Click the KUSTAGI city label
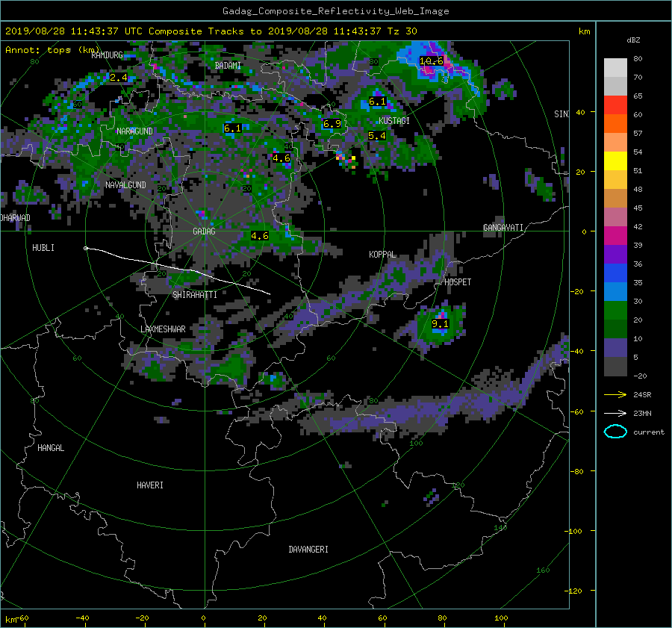This screenshot has height=628, width=672. coord(394,120)
